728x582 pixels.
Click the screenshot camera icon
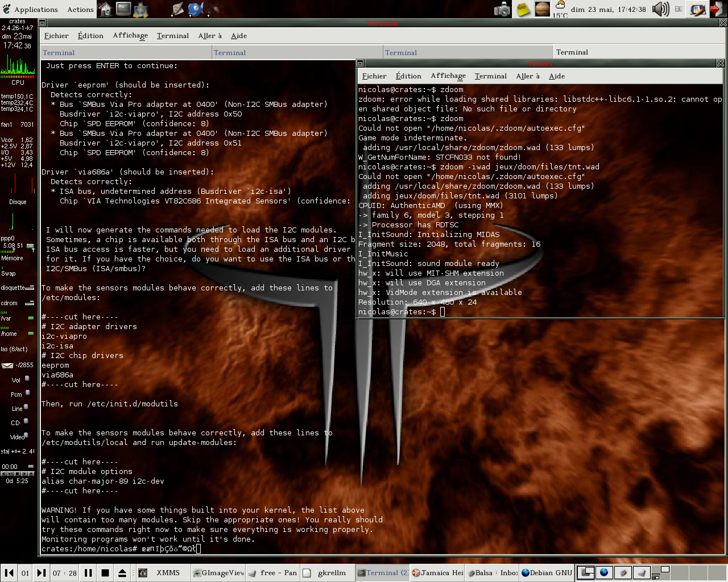[502, 10]
